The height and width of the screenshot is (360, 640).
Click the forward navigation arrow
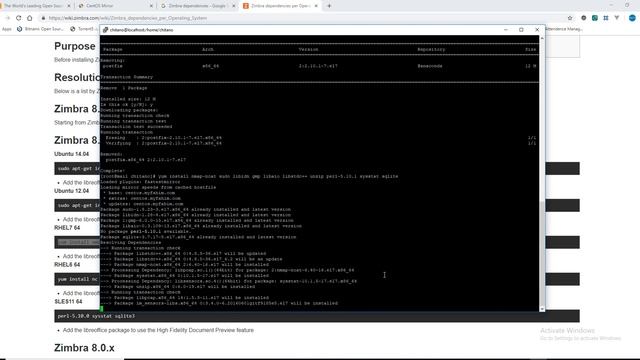point(7,18)
